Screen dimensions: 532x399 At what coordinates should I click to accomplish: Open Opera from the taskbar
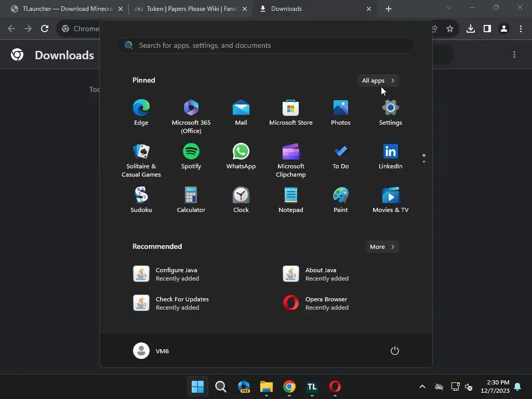click(x=335, y=387)
